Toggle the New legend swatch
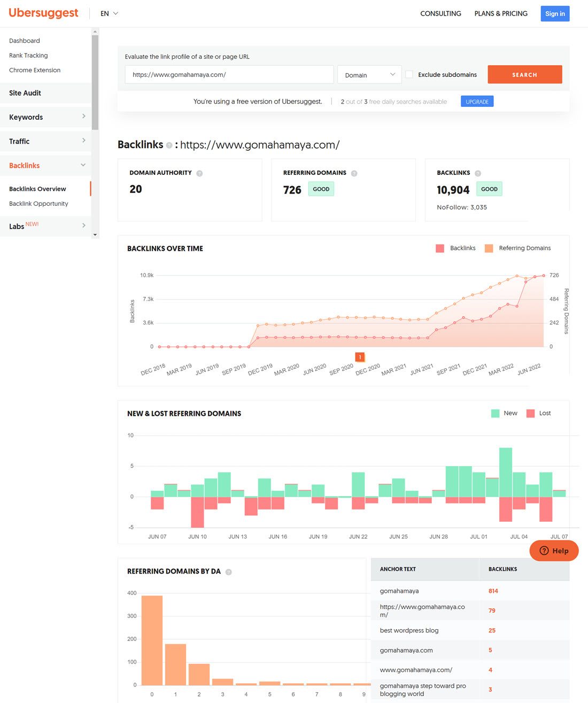The width and height of the screenshot is (588, 703). pos(495,413)
